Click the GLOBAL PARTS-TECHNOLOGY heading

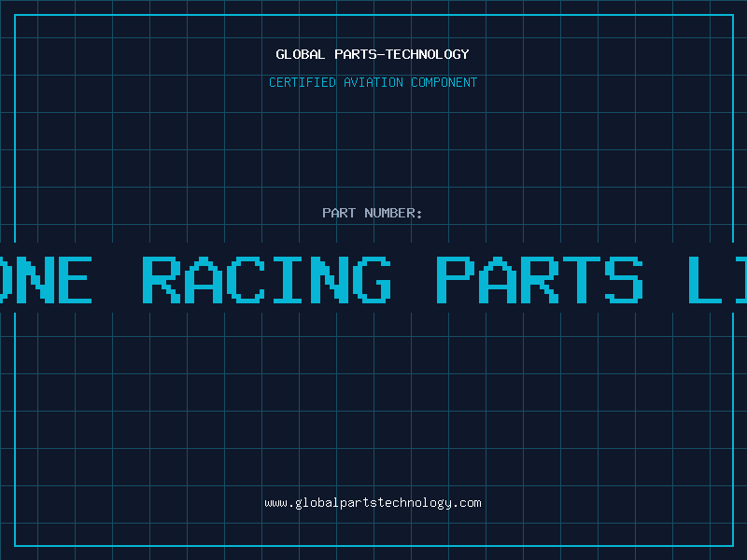pyautogui.click(x=373, y=54)
